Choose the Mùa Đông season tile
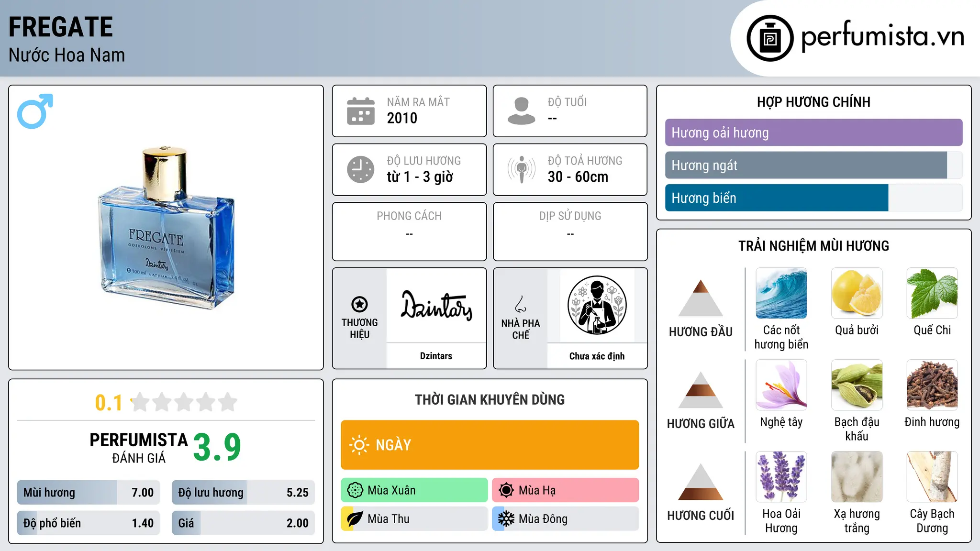This screenshot has width=980, height=551. click(x=566, y=519)
